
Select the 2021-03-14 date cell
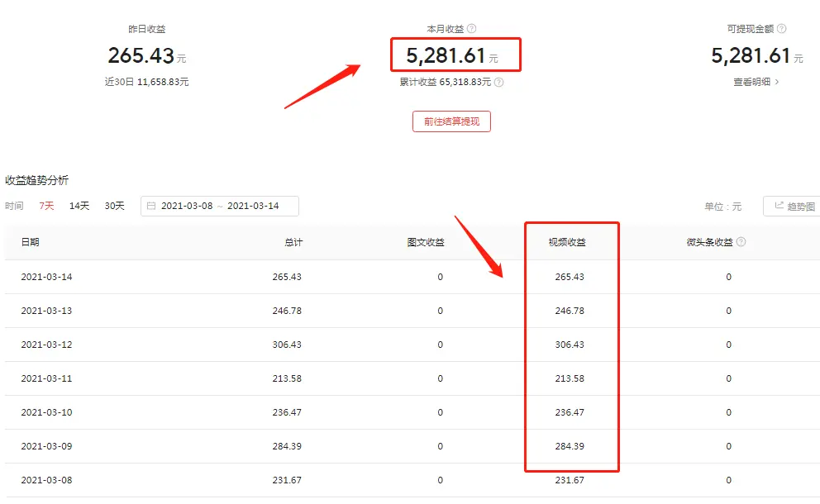46,277
